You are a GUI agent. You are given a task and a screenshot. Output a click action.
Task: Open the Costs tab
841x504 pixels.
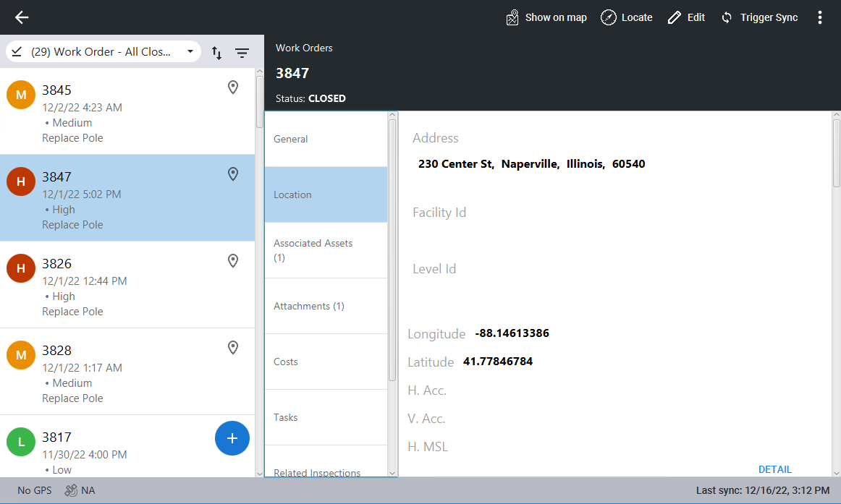pos(326,362)
